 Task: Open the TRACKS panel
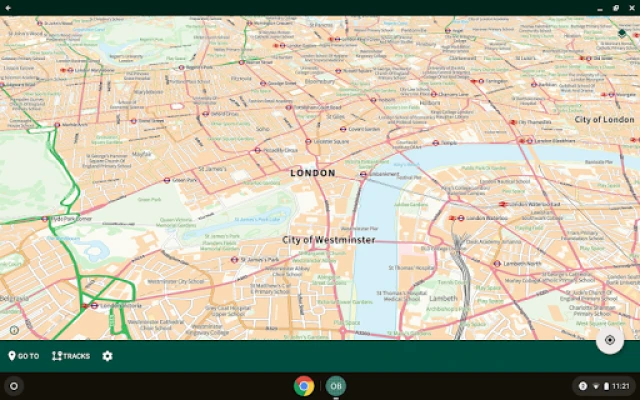click(x=71, y=356)
